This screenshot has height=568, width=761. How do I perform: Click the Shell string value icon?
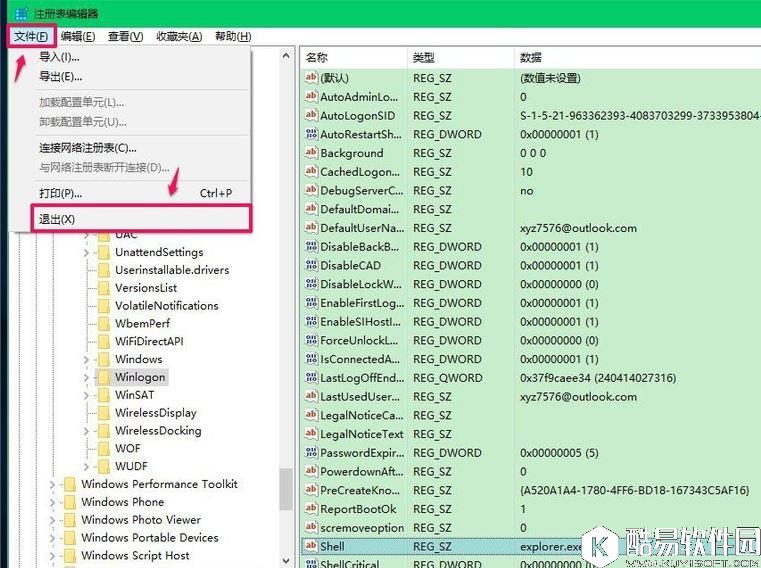pos(311,546)
